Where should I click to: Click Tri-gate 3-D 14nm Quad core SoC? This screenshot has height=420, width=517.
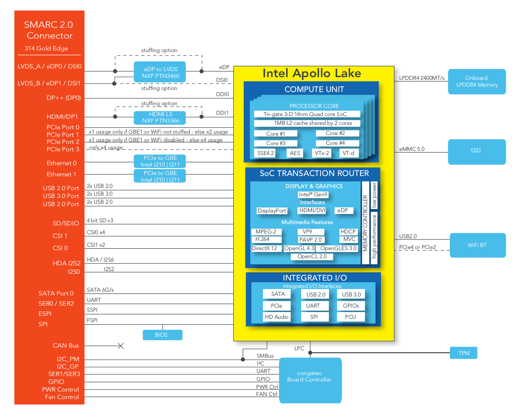point(307,114)
